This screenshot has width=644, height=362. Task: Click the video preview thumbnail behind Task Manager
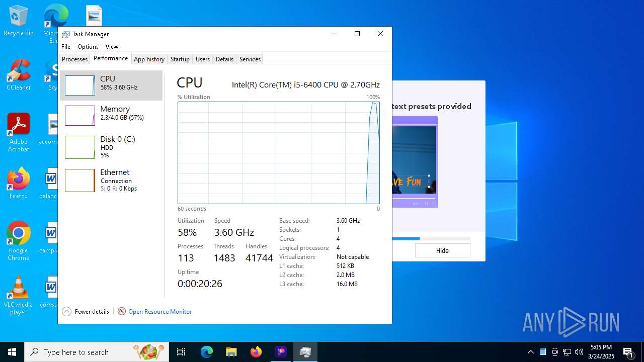[415, 162]
